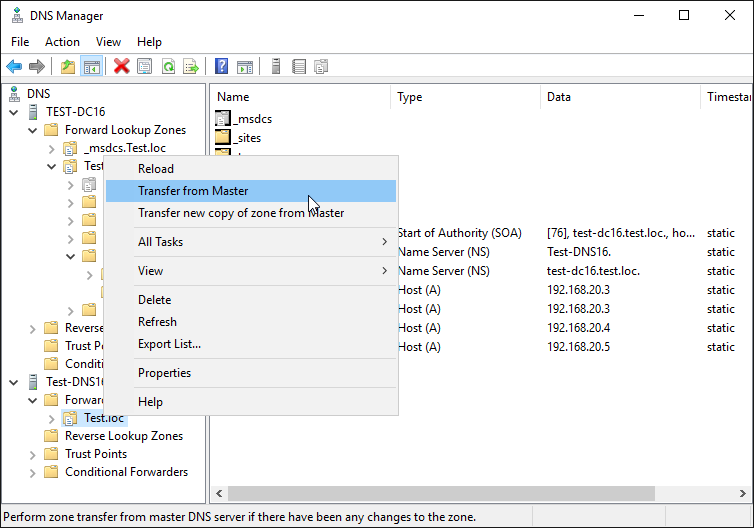
Task: Collapse the Test-DNS16 server node
Action: 13,383
